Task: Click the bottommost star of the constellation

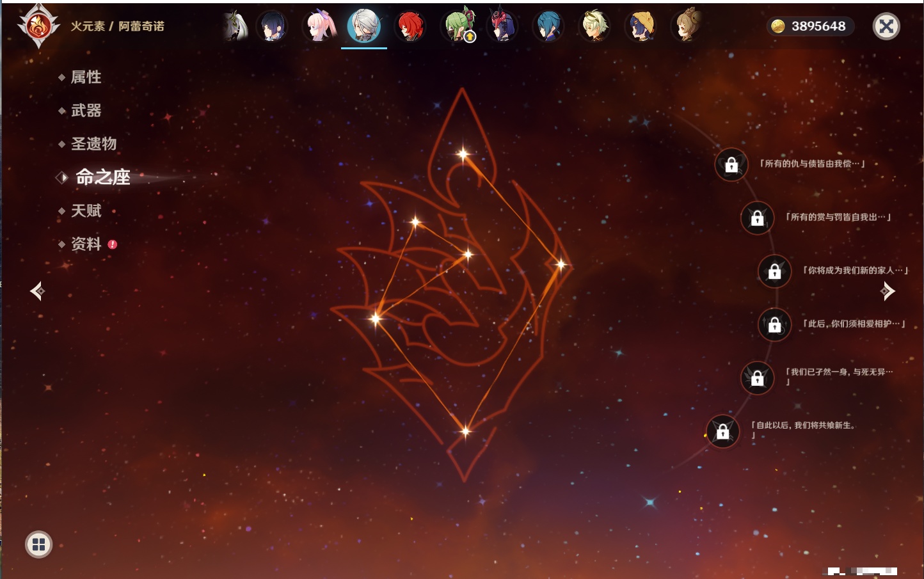Action: (x=465, y=431)
